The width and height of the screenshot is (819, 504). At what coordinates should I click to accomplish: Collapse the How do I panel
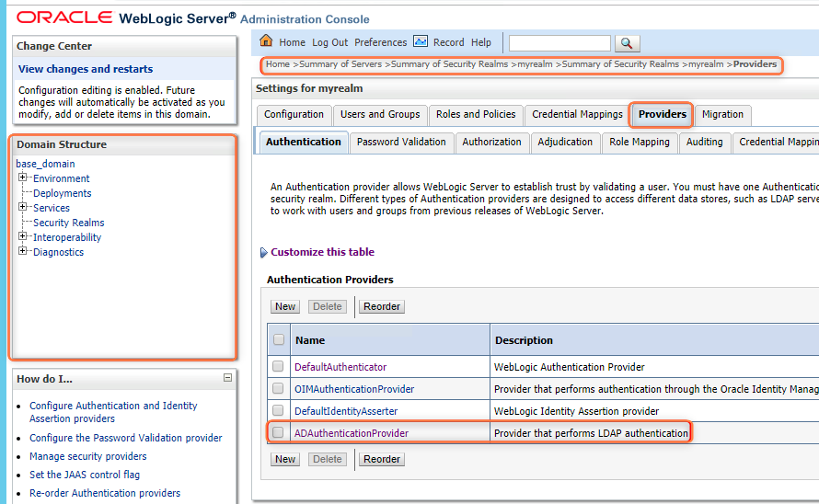(x=227, y=378)
